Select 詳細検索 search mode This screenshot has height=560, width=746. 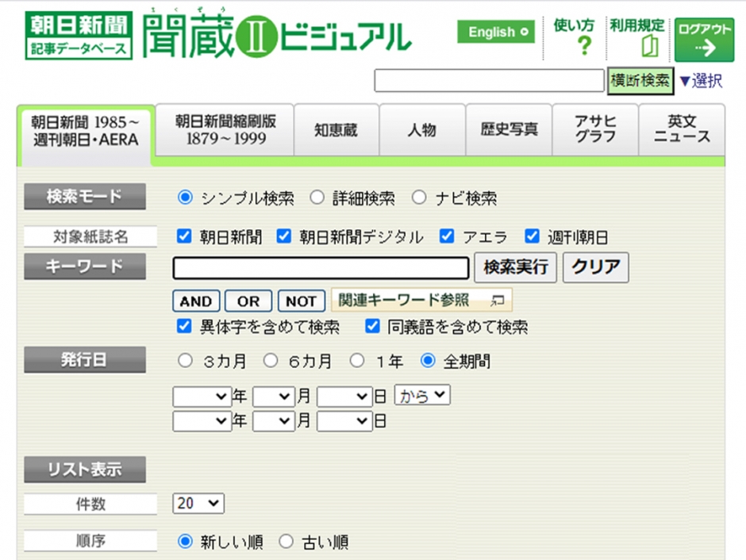point(317,198)
